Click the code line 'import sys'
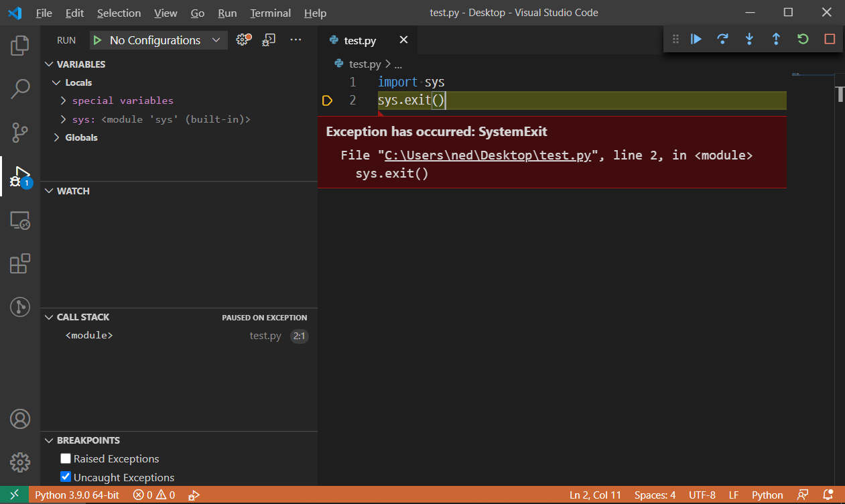This screenshot has width=845, height=504. (x=411, y=82)
